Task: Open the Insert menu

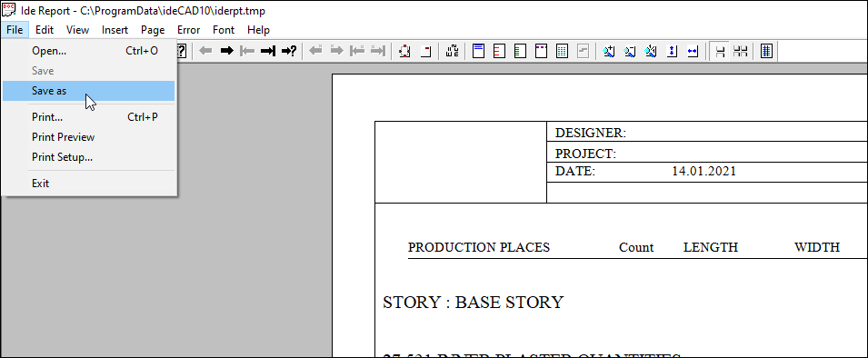Action: (x=115, y=30)
